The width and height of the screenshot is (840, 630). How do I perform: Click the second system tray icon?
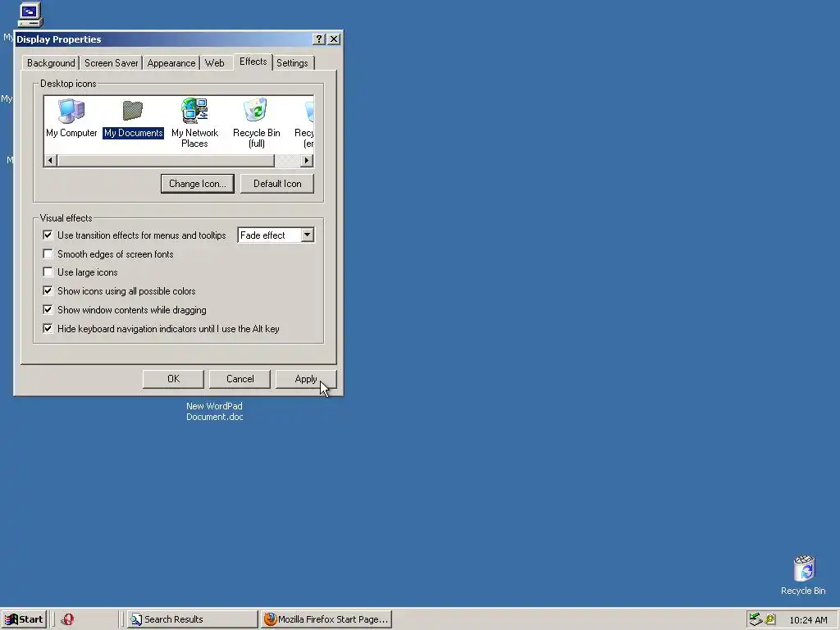(770, 619)
